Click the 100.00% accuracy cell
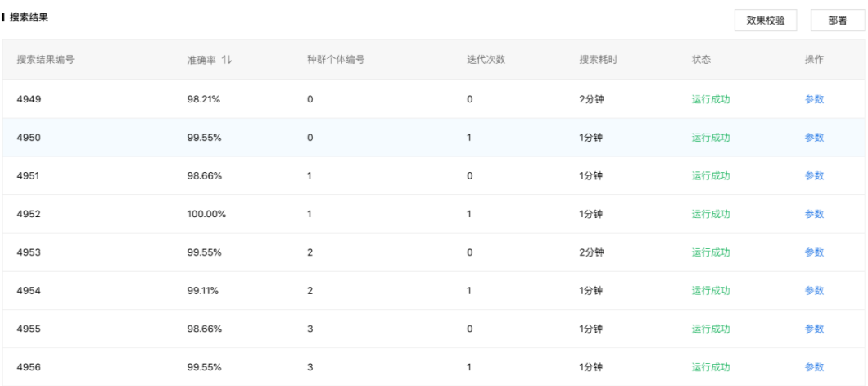The width and height of the screenshot is (868, 386). [206, 214]
